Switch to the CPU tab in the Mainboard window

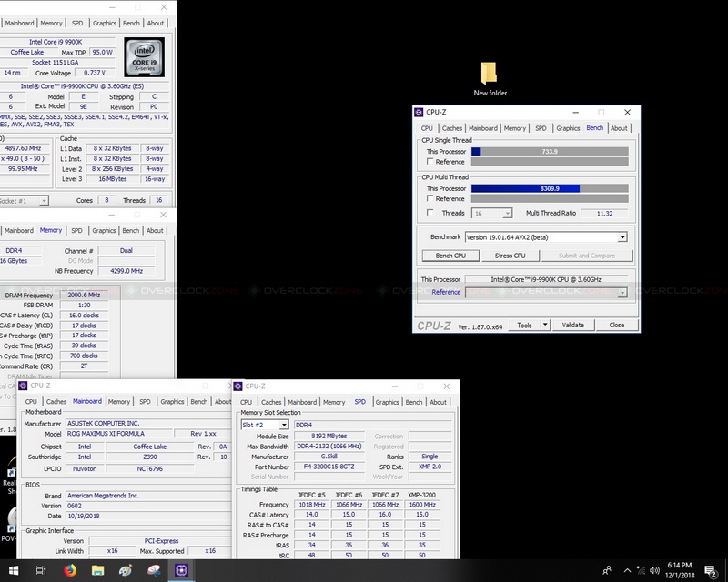point(31,401)
